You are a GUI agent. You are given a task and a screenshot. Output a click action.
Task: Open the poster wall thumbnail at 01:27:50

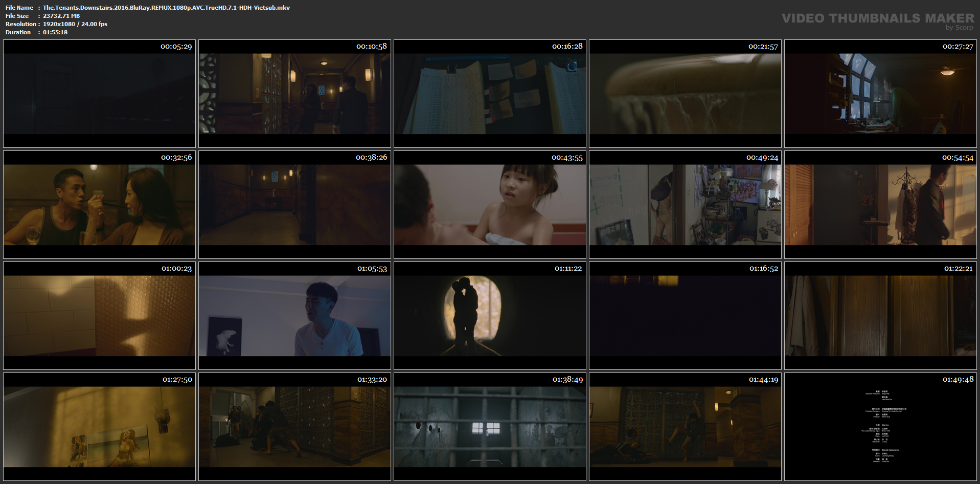[99, 427]
